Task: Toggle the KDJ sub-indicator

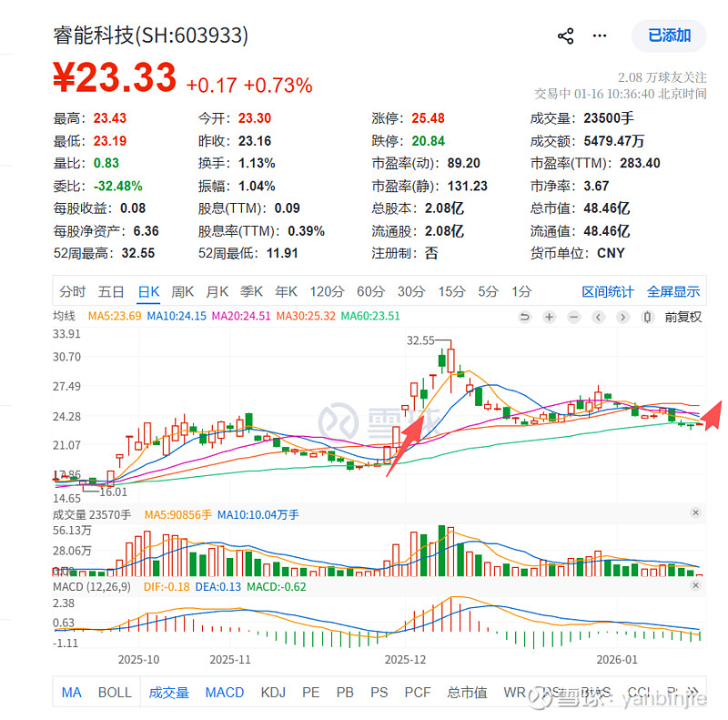Action: 273,692
